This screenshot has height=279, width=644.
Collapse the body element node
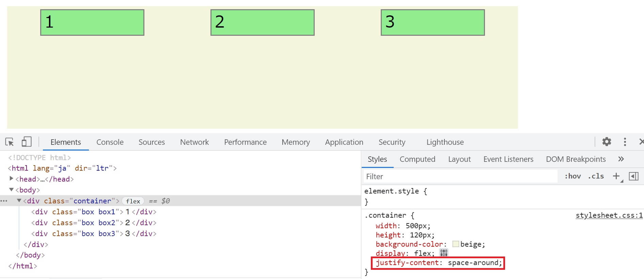[12, 190]
